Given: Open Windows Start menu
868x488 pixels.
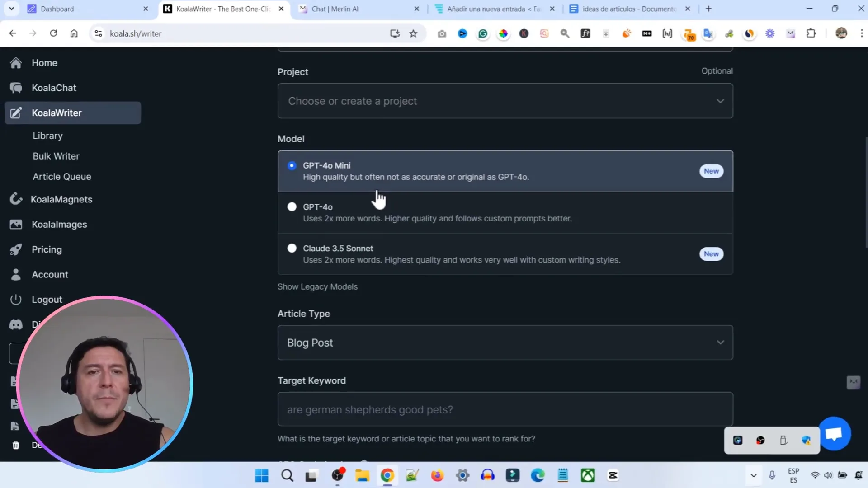Looking at the screenshot, I should [x=261, y=475].
